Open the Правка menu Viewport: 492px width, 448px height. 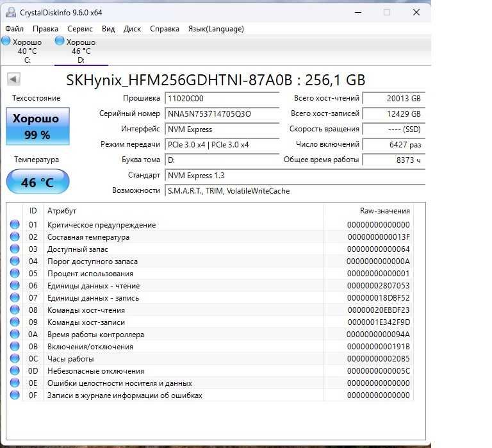[x=45, y=29]
